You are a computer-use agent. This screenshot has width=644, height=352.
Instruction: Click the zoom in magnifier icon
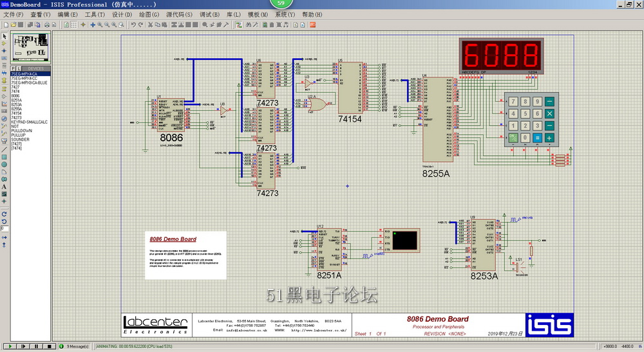coord(100,24)
